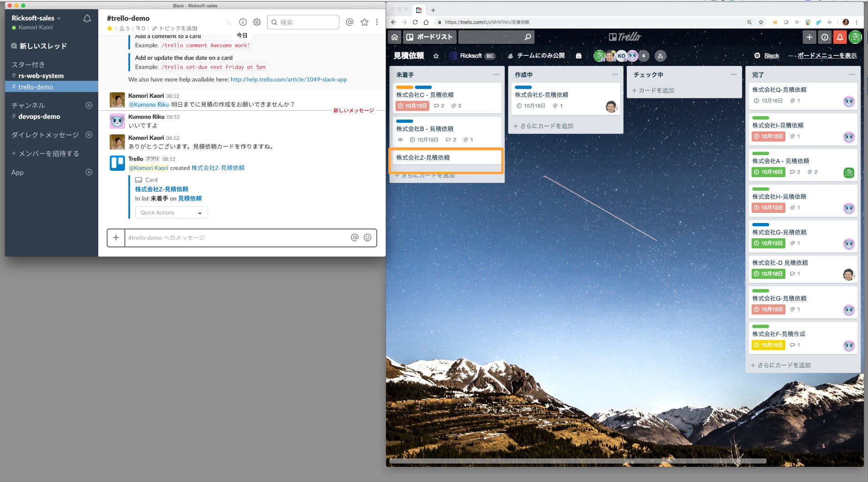Open channel details info icon in Slack

(243, 22)
